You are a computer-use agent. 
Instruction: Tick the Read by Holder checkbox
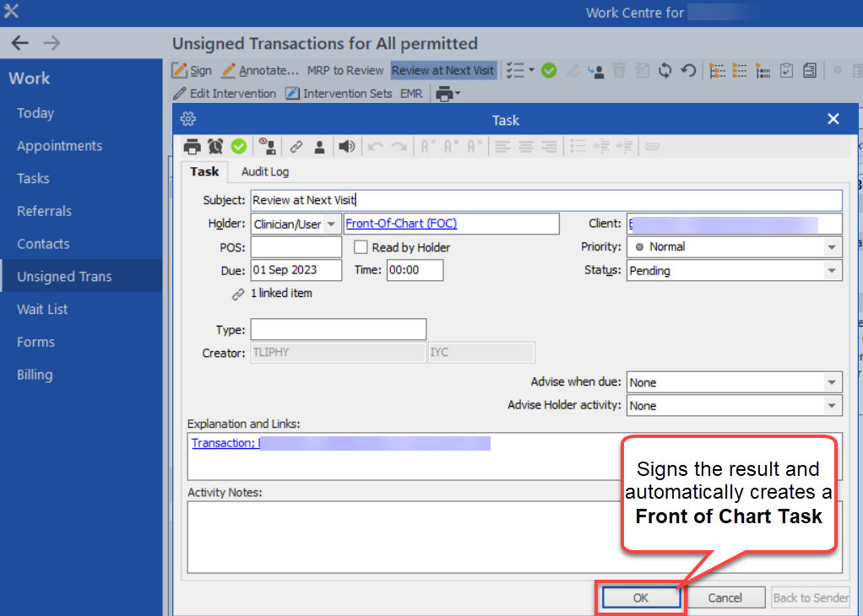361,247
